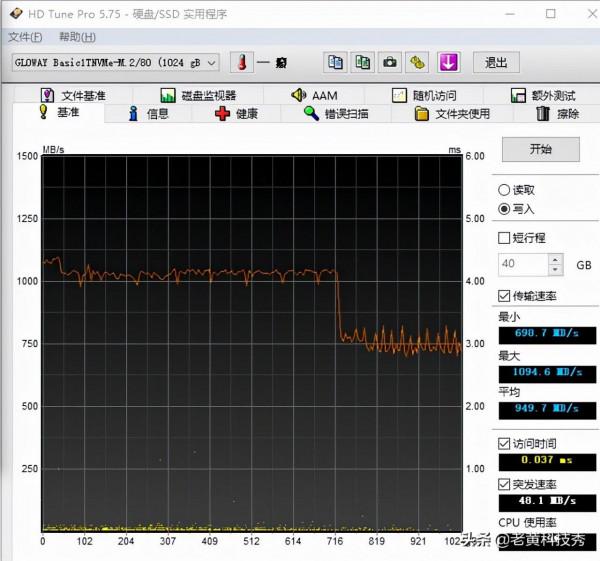Click the options gears icon

click(417, 62)
